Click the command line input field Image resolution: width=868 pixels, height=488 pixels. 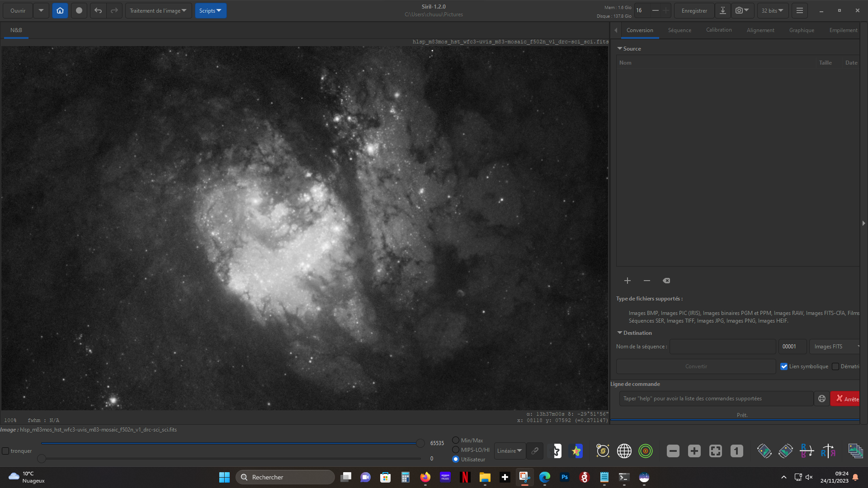coord(716,399)
